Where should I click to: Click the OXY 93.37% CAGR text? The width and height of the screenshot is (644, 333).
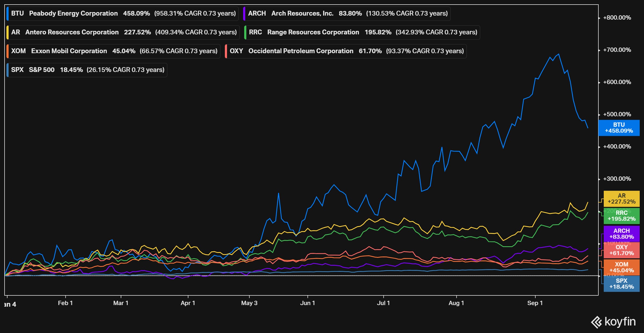(x=425, y=51)
